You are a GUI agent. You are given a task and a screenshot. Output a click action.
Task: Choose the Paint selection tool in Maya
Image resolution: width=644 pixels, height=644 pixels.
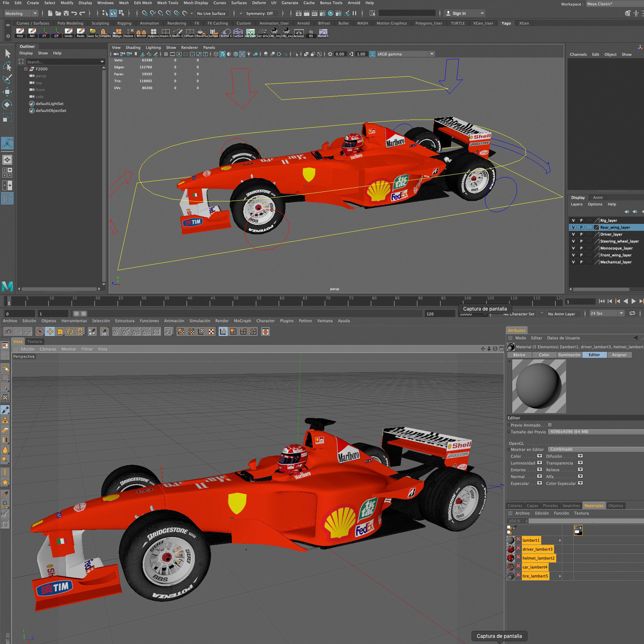pyautogui.click(x=7, y=79)
